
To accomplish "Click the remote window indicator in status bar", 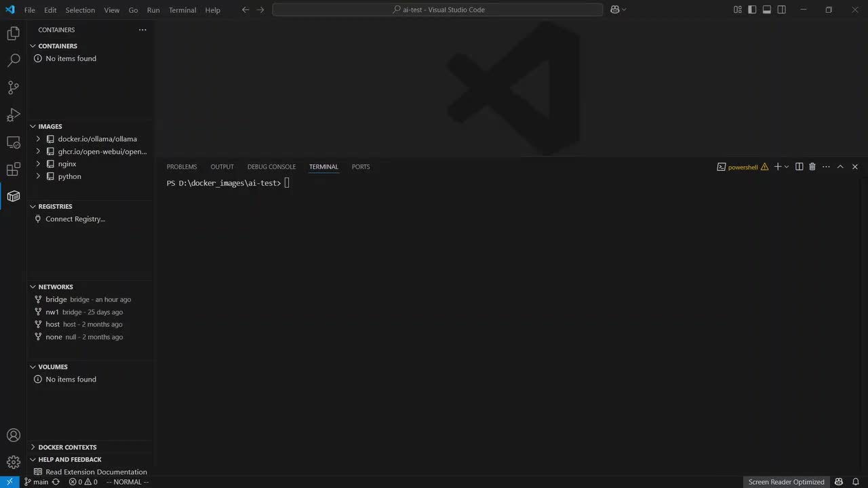I will pos(9,482).
